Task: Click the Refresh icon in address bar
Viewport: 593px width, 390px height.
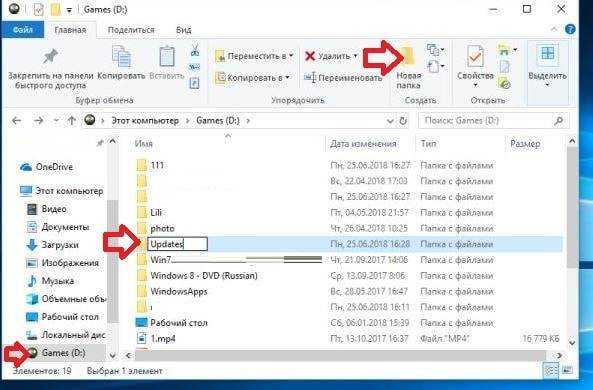Action: pos(403,121)
